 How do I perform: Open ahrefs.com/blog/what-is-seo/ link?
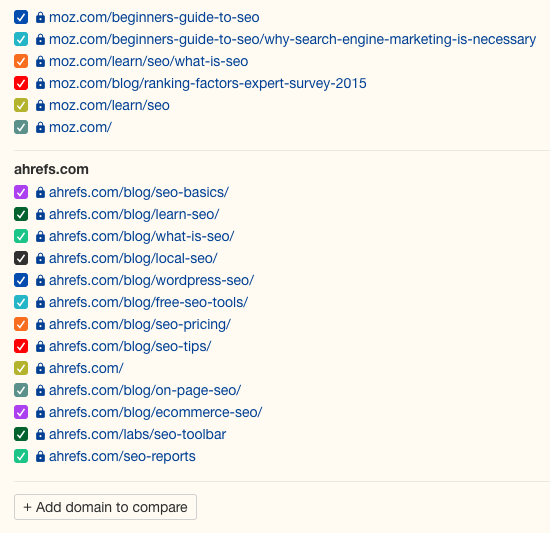click(x=142, y=236)
